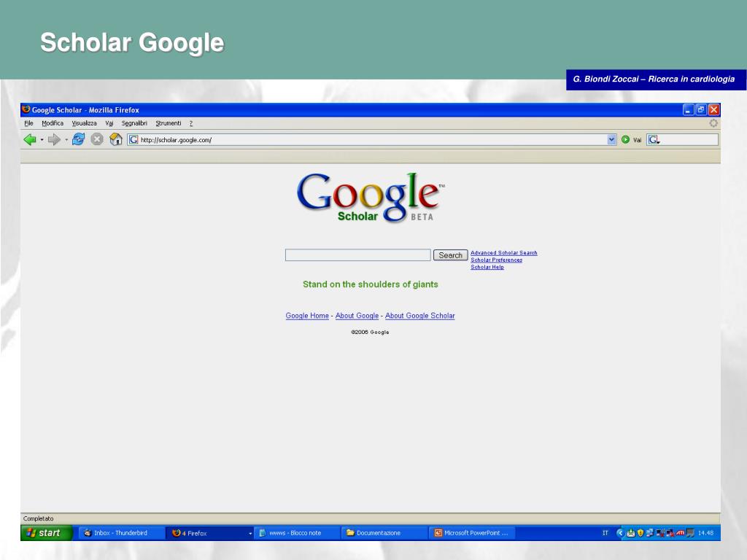747x560 pixels.
Task: Restore down the Firefox window
Action: tap(701, 110)
